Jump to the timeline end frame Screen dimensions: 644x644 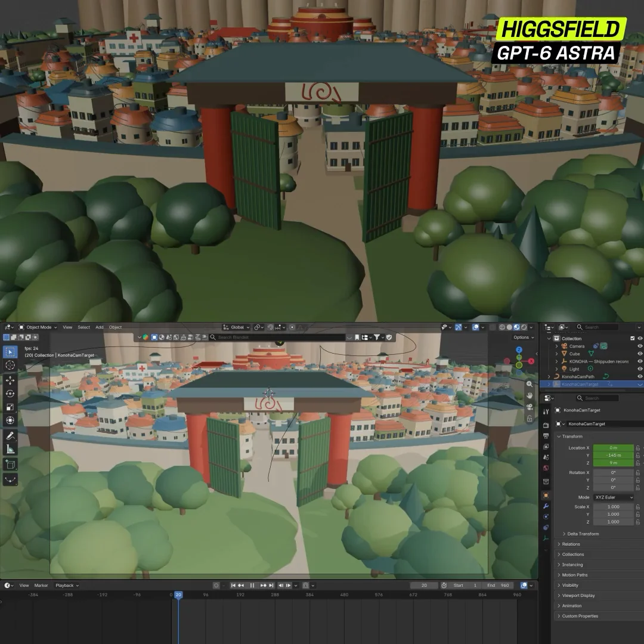point(271,586)
